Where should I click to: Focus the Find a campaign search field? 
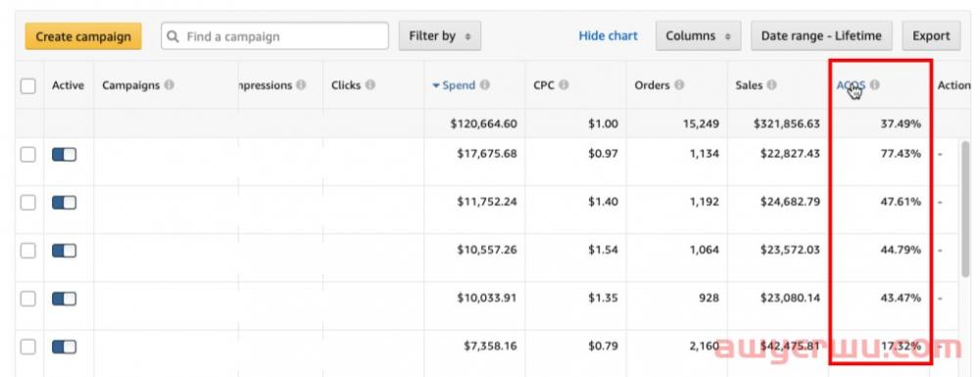(x=275, y=36)
